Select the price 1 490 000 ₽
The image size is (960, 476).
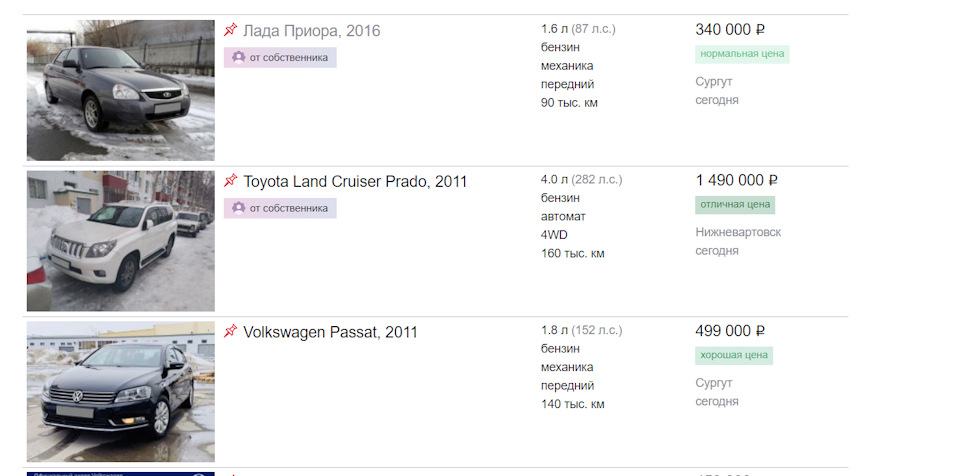(737, 180)
